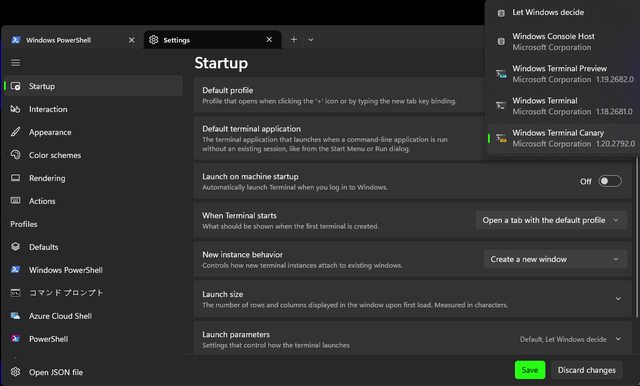Open the Defaults layers icon under Profiles
640x386 pixels.
click(16, 246)
